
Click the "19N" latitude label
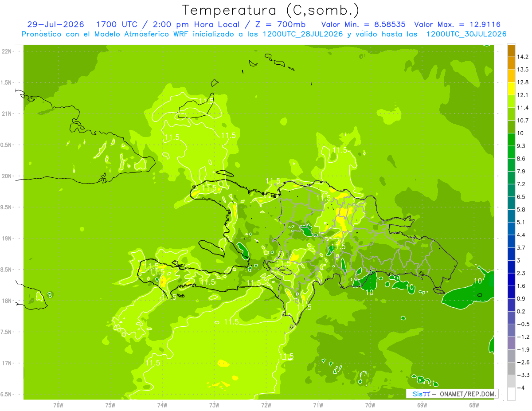pos(7,239)
